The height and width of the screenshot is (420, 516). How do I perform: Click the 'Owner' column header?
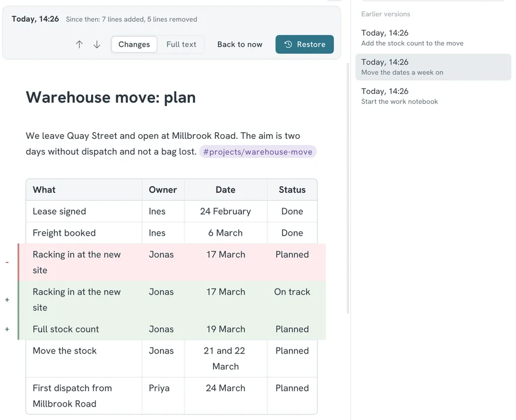pyautogui.click(x=163, y=190)
